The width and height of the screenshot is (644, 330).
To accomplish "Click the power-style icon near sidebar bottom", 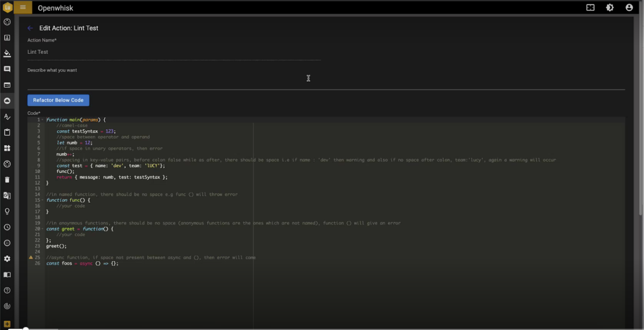I will (x=7, y=307).
